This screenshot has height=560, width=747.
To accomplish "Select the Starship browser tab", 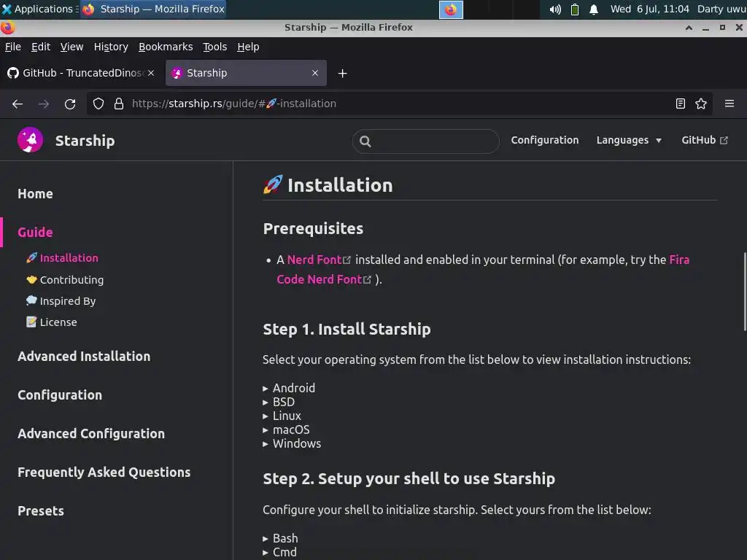I will pyautogui.click(x=246, y=73).
